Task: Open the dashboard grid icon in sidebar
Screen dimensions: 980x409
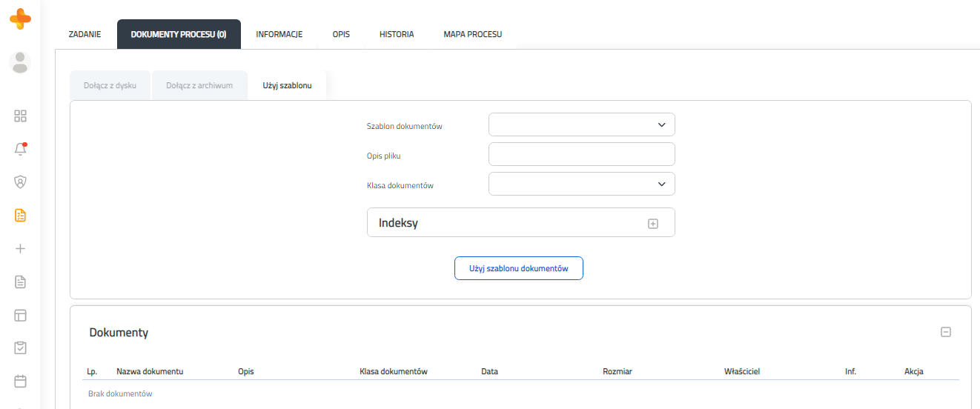Action: [21, 116]
